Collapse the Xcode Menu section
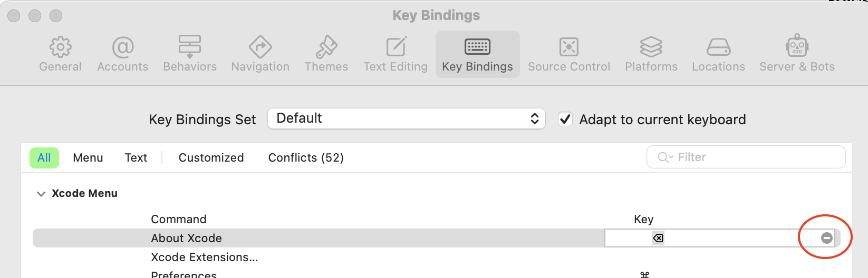 pyautogui.click(x=41, y=194)
